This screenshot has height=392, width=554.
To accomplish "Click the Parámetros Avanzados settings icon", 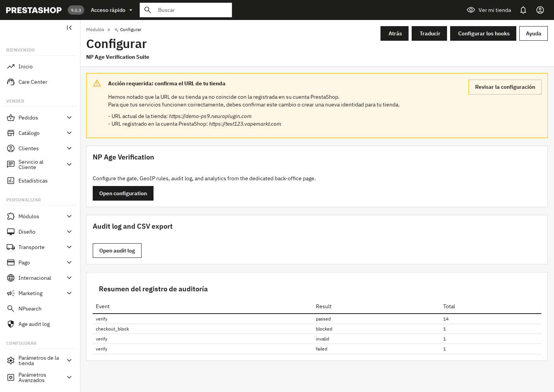I will 11,377.
